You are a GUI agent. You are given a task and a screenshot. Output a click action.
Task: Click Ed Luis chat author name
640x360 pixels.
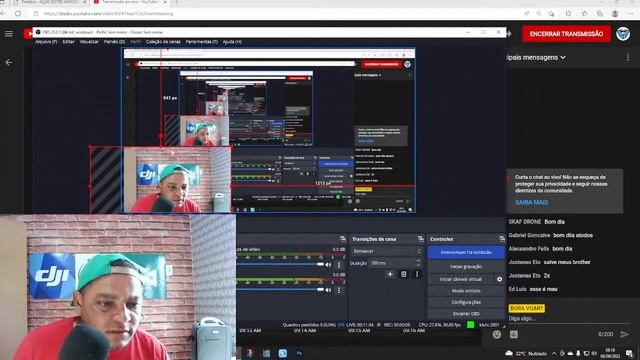(x=517, y=289)
